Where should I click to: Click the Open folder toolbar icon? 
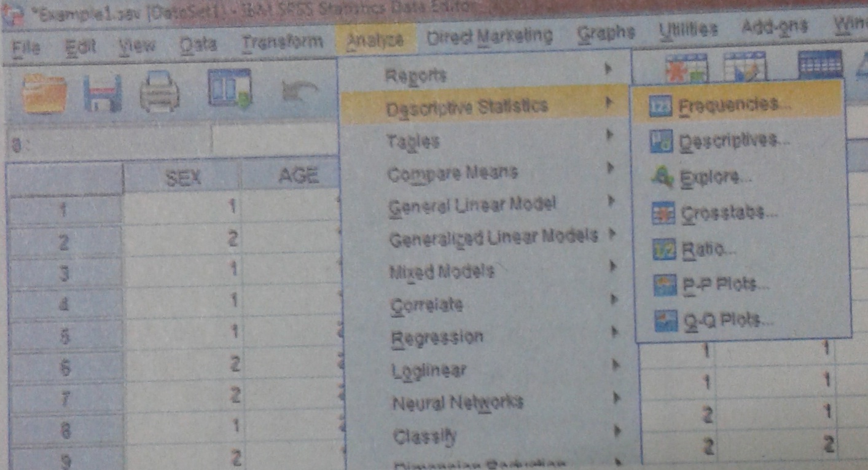[x=44, y=95]
